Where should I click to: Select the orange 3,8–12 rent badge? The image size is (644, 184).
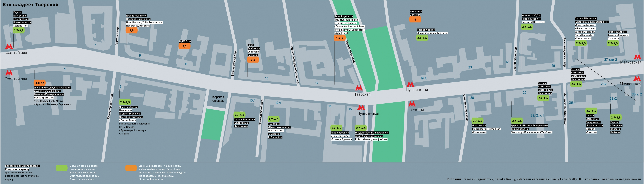coord(39,83)
